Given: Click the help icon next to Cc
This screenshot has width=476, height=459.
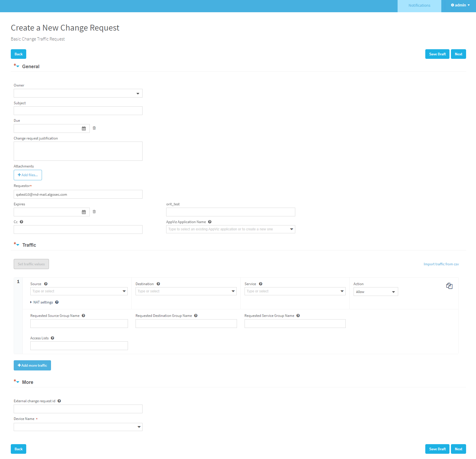Looking at the screenshot, I should coord(22,222).
